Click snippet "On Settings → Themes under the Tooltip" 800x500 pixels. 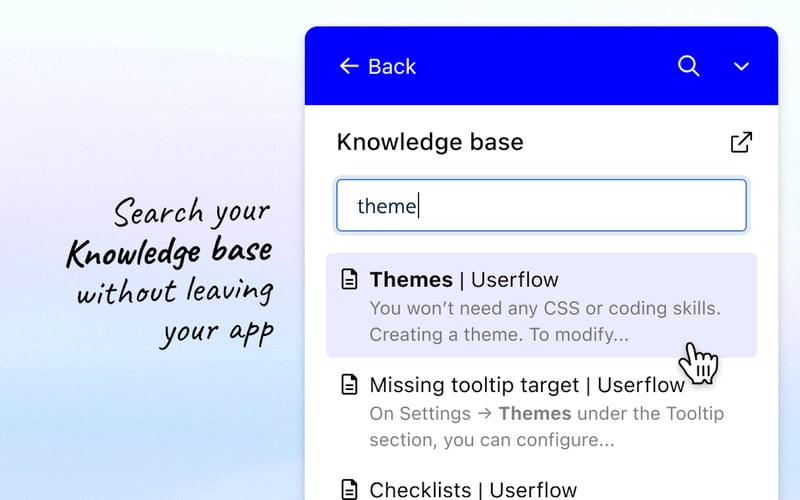click(x=546, y=413)
